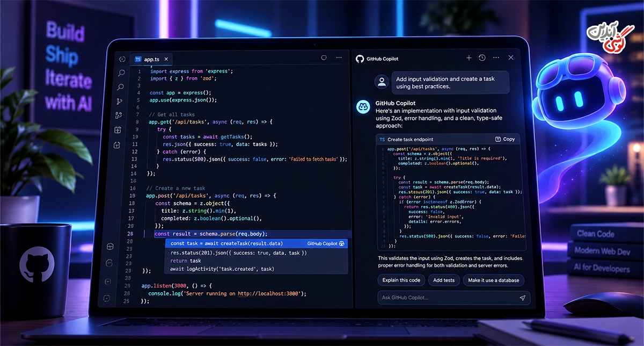The image size is (644, 346).
Task: Click the circular icon in editor title bar
Action: pyautogui.click(x=324, y=57)
